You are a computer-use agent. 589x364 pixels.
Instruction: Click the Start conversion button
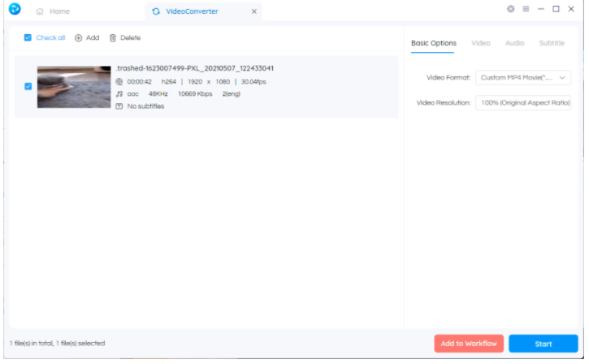pyautogui.click(x=544, y=344)
